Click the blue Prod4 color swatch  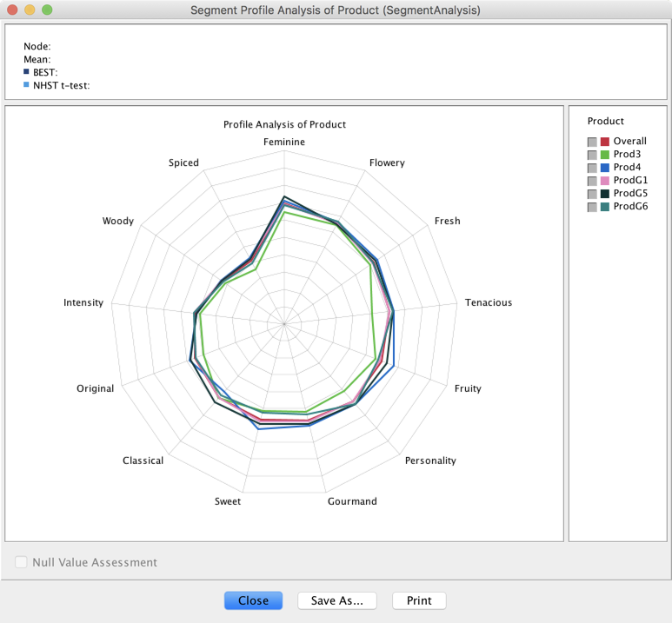tap(604, 168)
